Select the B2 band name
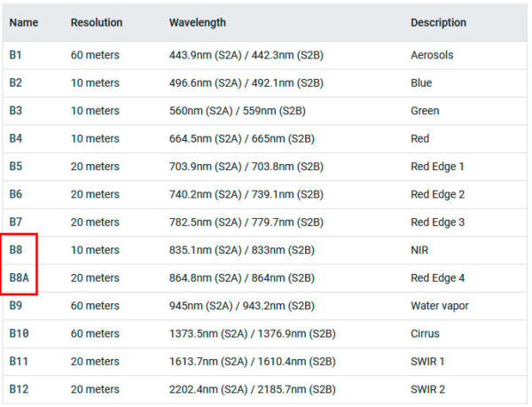The width and height of the screenshot is (532, 407). pyautogui.click(x=16, y=82)
